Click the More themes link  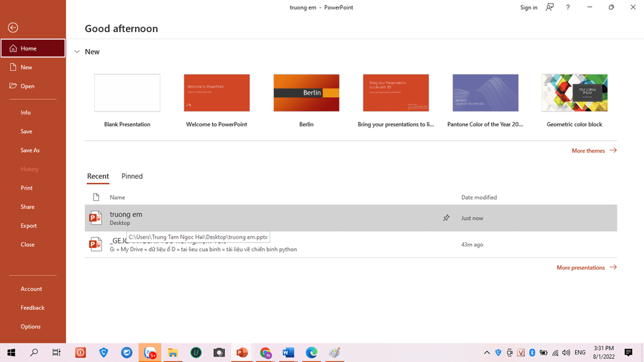[593, 151]
